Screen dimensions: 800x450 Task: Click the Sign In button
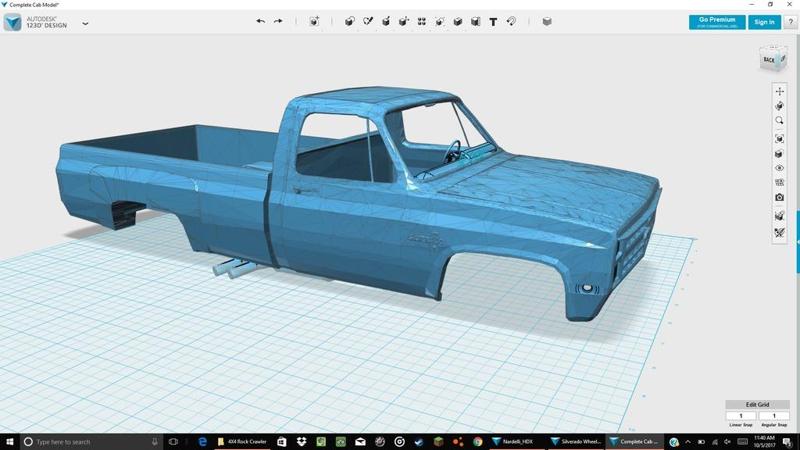(x=765, y=22)
